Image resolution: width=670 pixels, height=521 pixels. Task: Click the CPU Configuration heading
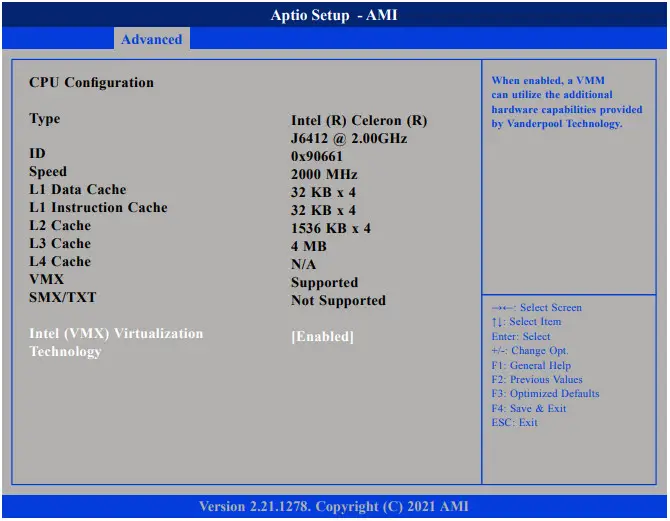coord(91,83)
